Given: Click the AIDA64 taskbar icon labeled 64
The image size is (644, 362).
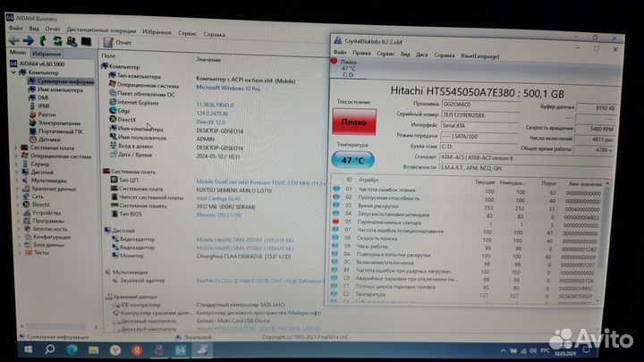Looking at the screenshot, I should point(180,350).
